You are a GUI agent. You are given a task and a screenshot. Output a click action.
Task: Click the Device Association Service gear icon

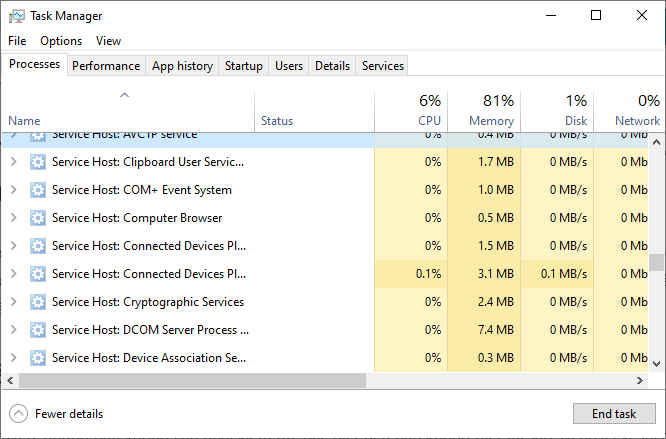pyautogui.click(x=38, y=358)
